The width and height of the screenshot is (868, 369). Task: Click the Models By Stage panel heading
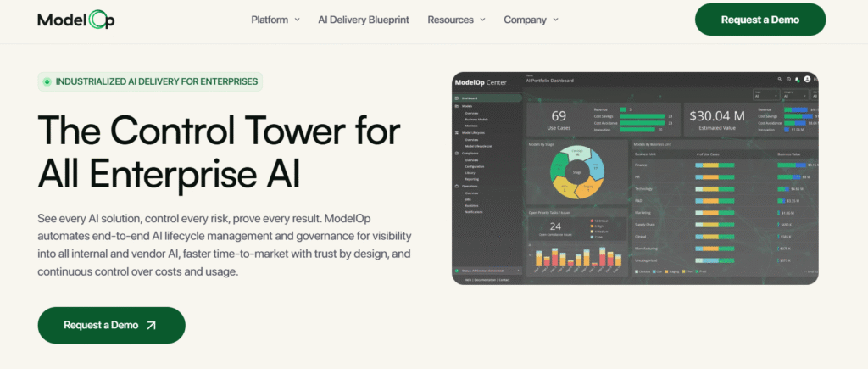(x=541, y=144)
